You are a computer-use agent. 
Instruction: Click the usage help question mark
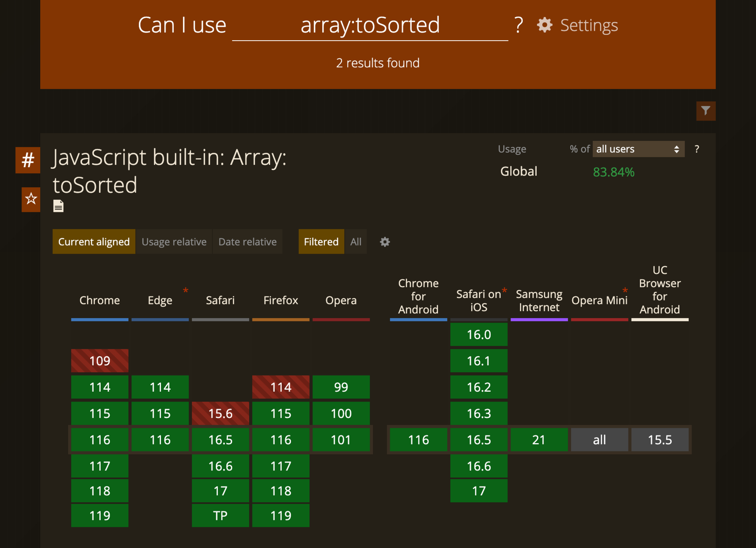[x=697, y=149]
